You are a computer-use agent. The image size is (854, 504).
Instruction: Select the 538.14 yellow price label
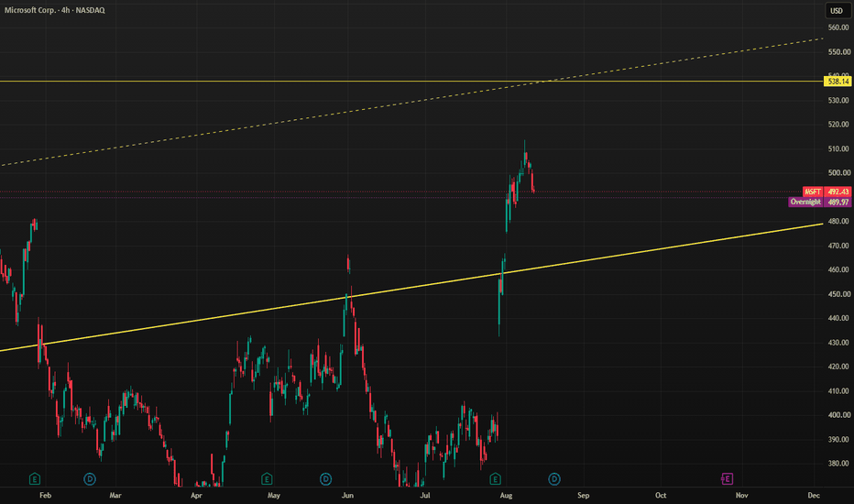838,82
